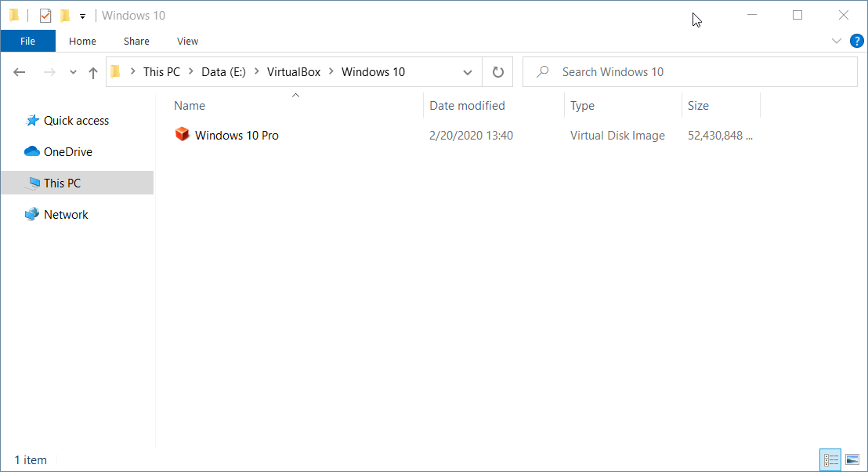This screenshot has width=868, height=472.
Task: Select Windows 10 in the address breadcrumb
Action: (373, 72)
